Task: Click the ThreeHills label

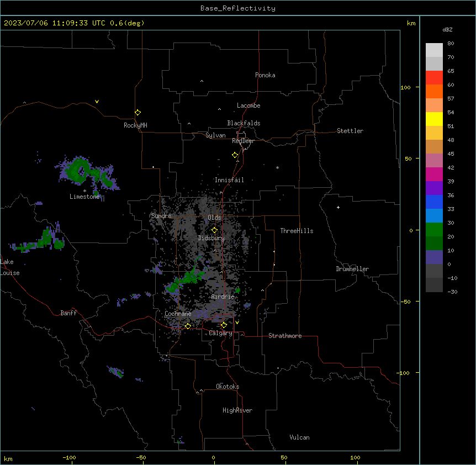Action: tap(297, 231)
